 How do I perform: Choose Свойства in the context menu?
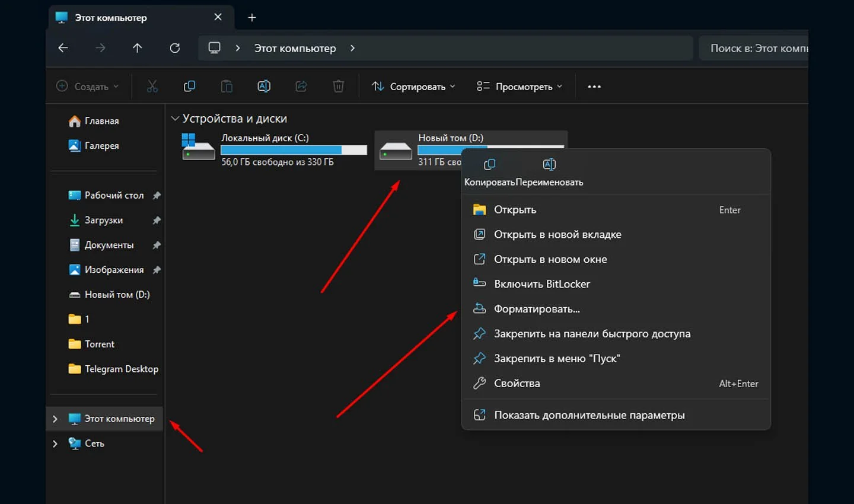(616, 384)
